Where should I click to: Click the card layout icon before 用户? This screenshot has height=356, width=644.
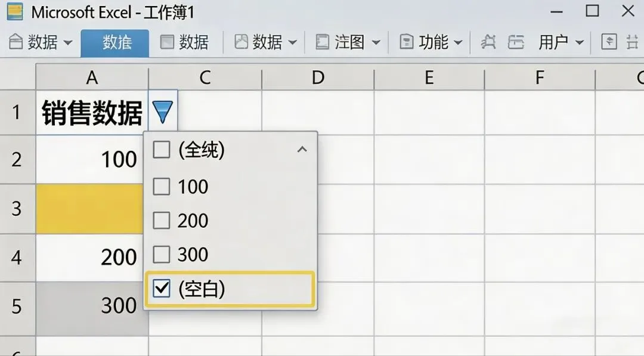(x=516, y=42)
